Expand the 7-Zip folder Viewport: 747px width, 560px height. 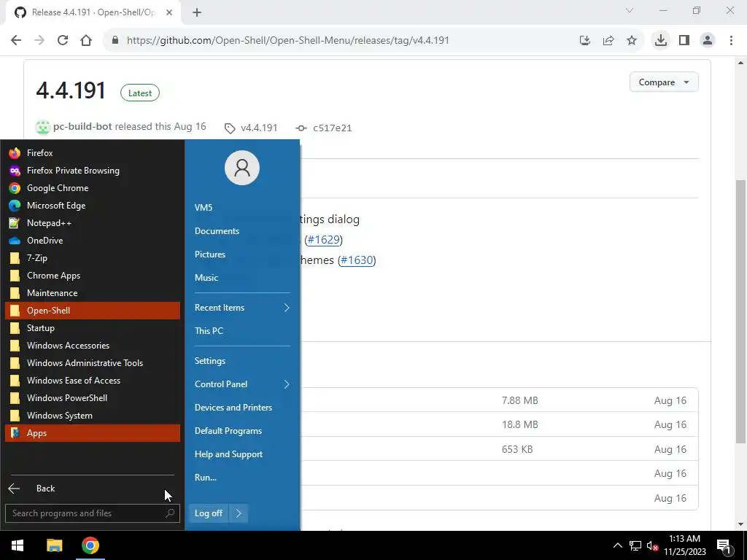(93, 258)
